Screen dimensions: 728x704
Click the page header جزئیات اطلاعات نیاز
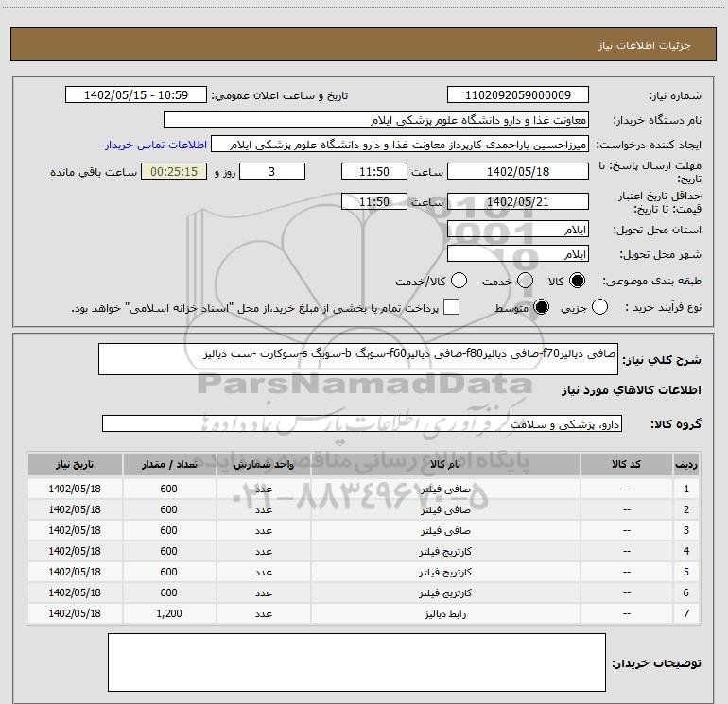click(x=645, y=45)
